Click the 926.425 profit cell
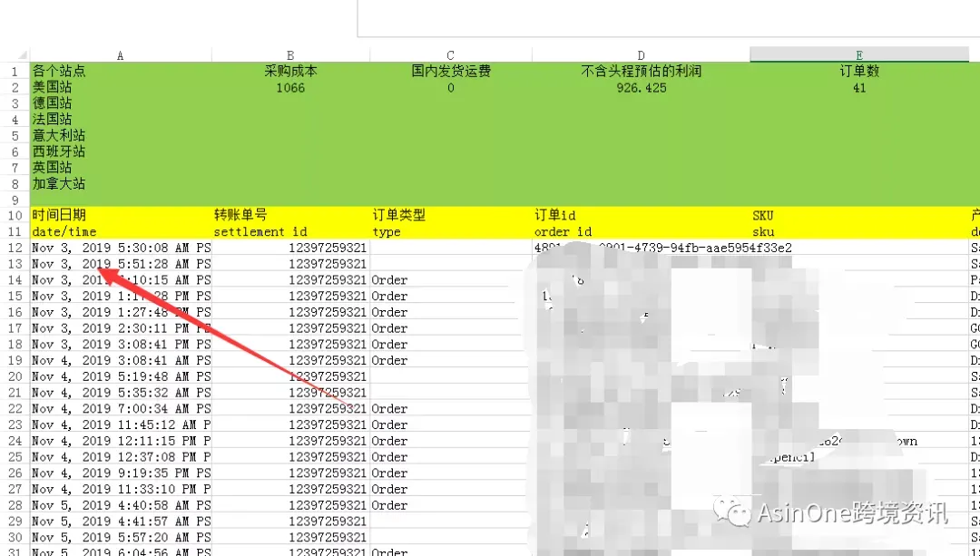This screenshot has height=556, width=980. [642, 87]
